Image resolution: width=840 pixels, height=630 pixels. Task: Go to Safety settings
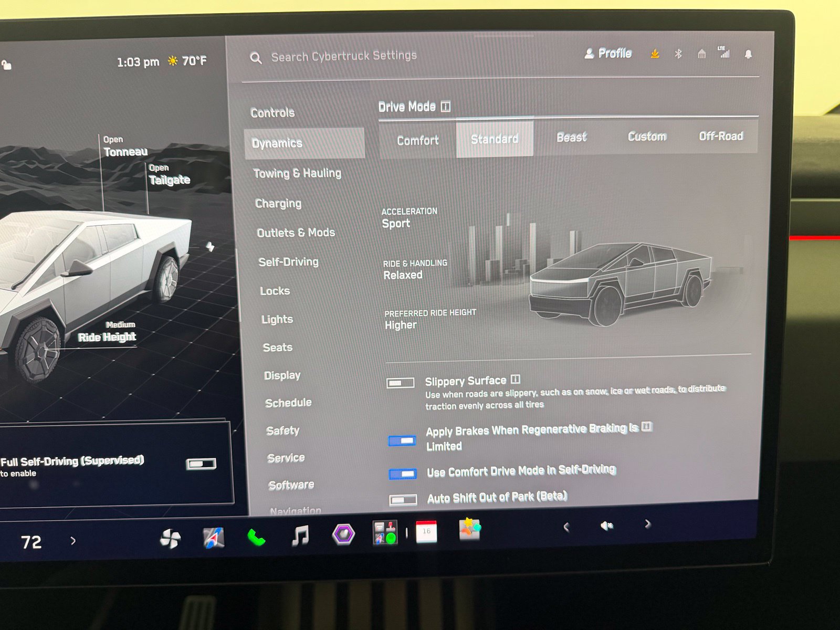coord(282,430)
